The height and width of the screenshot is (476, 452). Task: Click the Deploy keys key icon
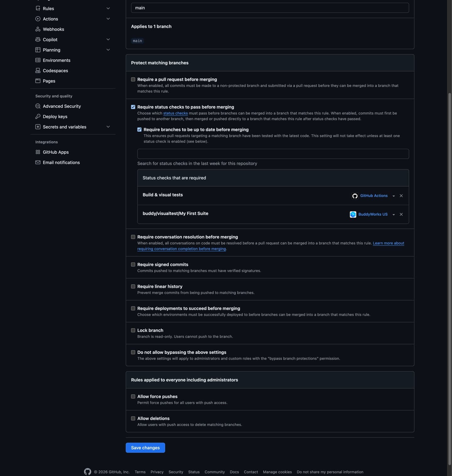point(38,117)
